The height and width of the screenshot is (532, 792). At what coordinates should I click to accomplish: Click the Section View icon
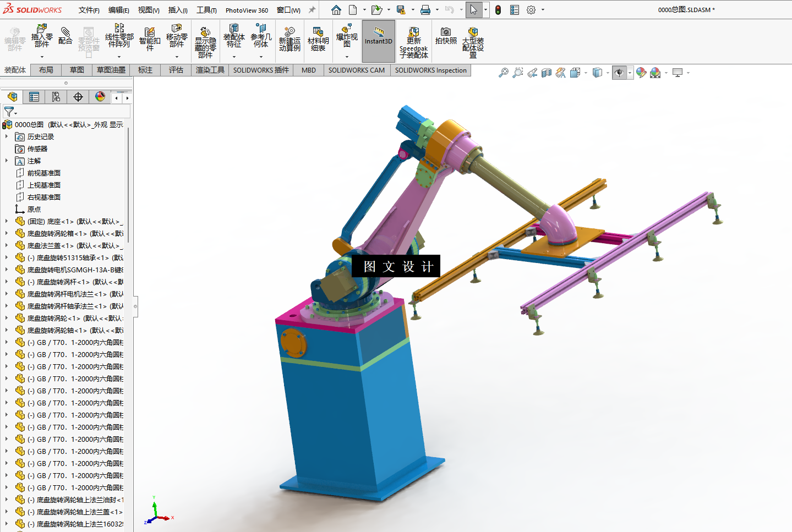[546, 73]
